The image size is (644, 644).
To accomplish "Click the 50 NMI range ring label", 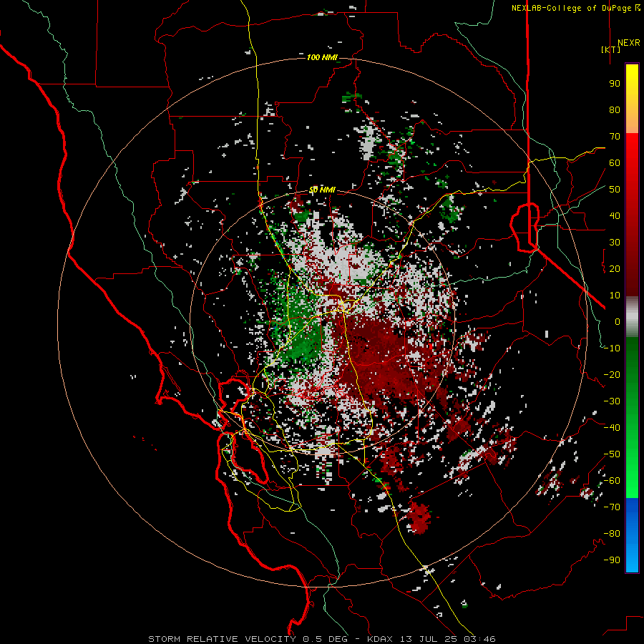I will pos(322,190).
